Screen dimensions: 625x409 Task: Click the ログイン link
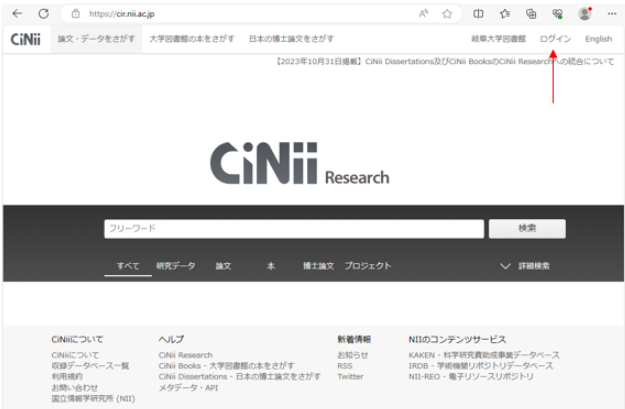[555, 39]
